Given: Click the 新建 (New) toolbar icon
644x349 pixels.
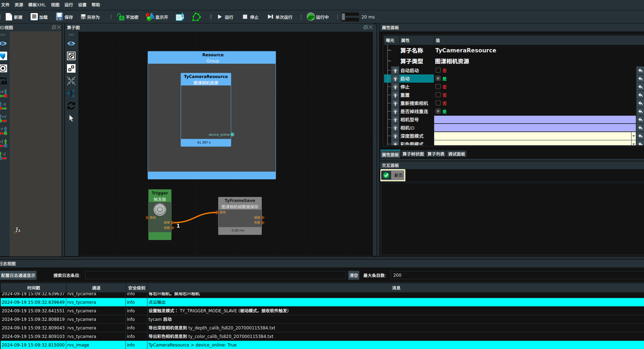Looking at the screenshot, I should (x=9, y=17).
